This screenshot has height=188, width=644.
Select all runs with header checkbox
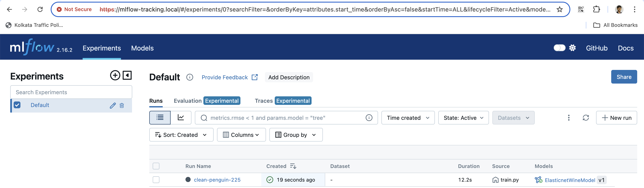(156, 166)
